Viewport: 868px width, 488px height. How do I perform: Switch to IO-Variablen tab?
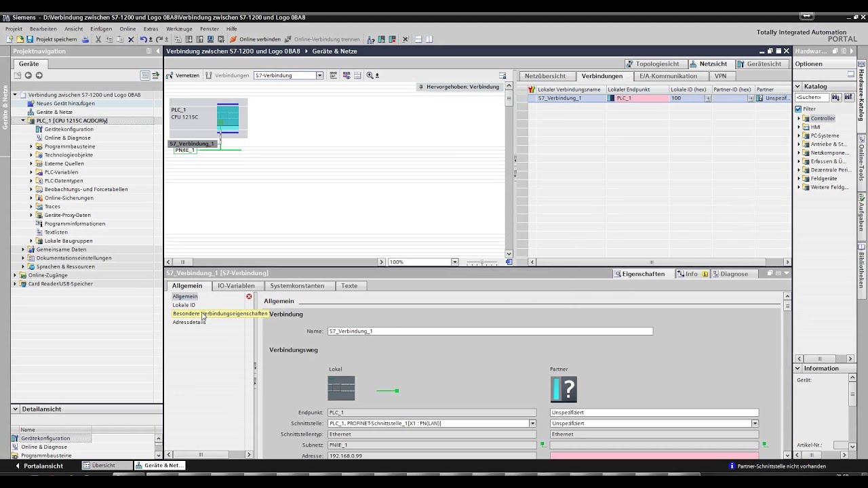point(236,286)
